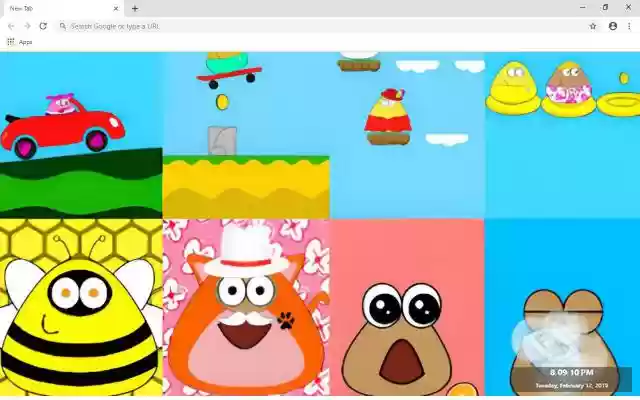The image size is (640, 400).
Task: Click the orange cat Pou with white hat
Action: pyautogui.click(x=245, y=310)
